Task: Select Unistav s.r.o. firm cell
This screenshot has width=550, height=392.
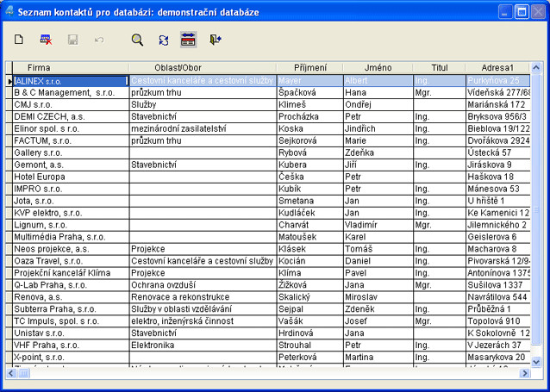Action: (71, 333)
